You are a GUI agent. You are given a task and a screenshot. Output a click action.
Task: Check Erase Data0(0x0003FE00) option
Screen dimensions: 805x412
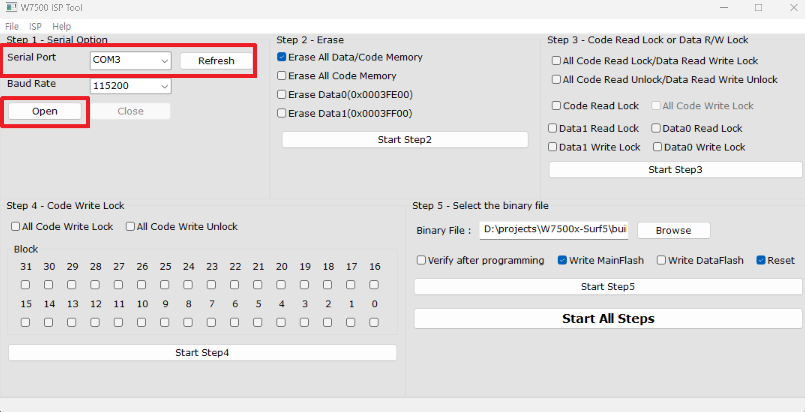283,95
